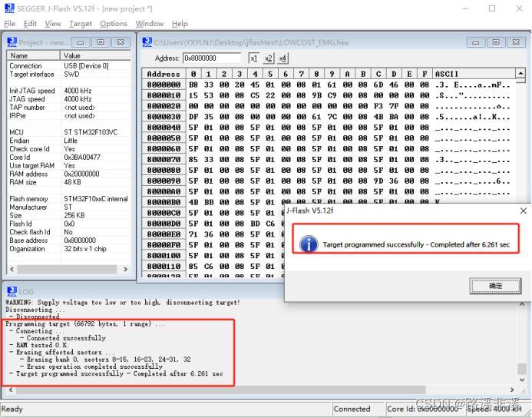Image resolution: width=532 pixels, height=418 pixels.
Task: Close the J-Flash V5.12f message dialog
Action: coord(524,211)
